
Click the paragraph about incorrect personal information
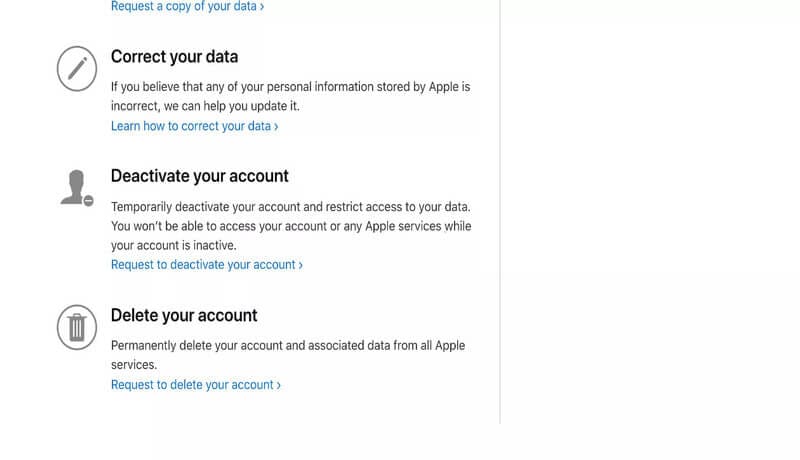(x=290, y=96)
